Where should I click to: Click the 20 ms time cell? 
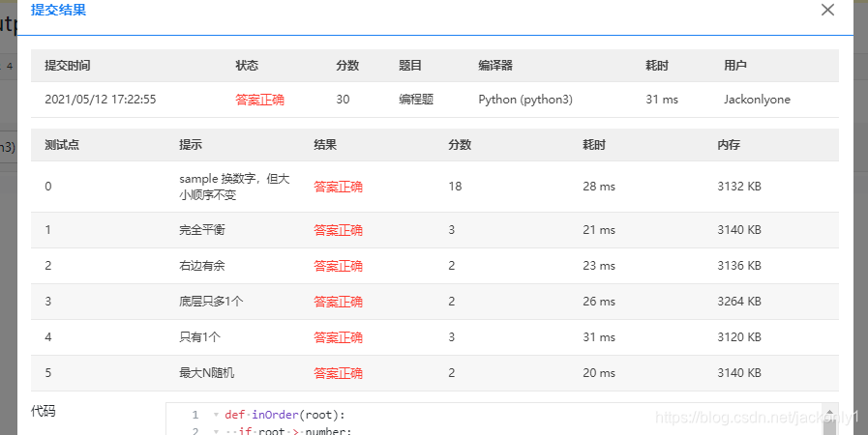pyautogui.click(x=599, y=373)
